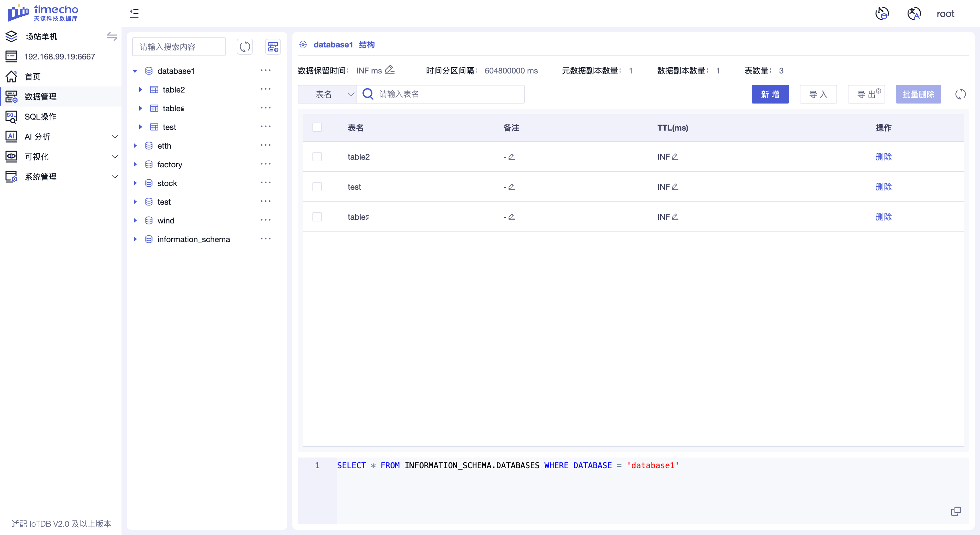The height and width of the screenshot is (535, 980).
Task: Edit the remark of tables row
Action: coord(512,217)
